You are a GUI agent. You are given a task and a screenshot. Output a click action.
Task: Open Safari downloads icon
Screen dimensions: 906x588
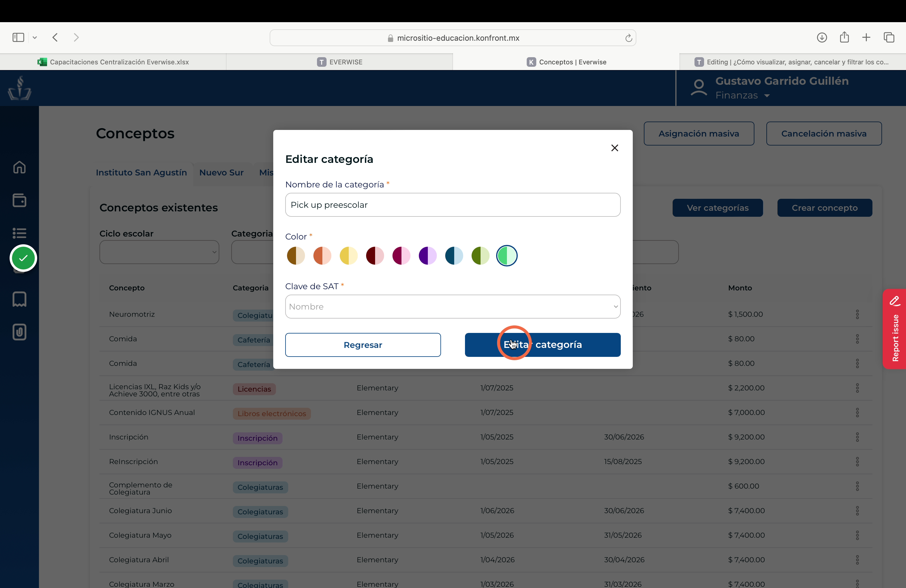[822, 37]
